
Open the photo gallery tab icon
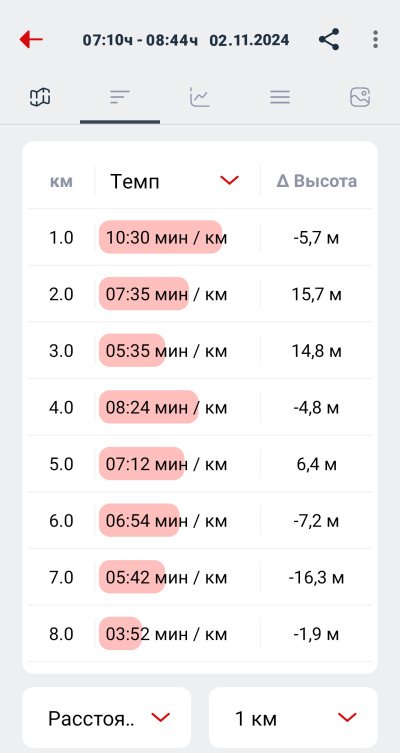(360, 97)
